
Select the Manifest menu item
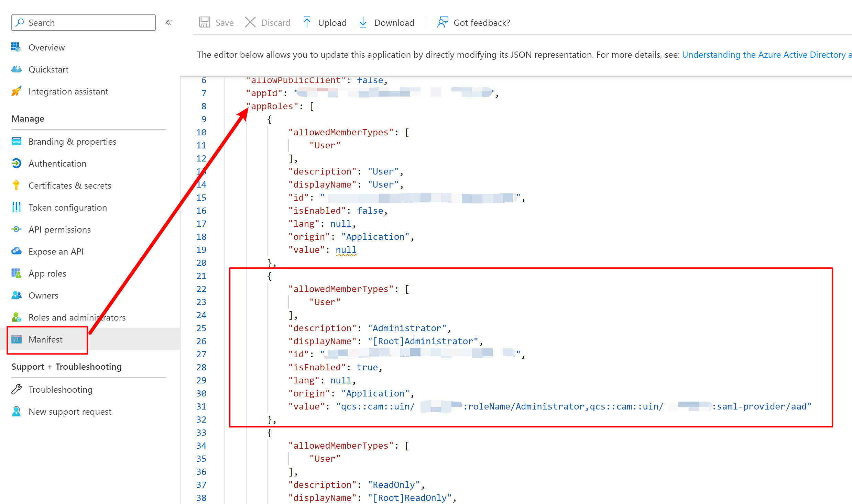[45, 339]
